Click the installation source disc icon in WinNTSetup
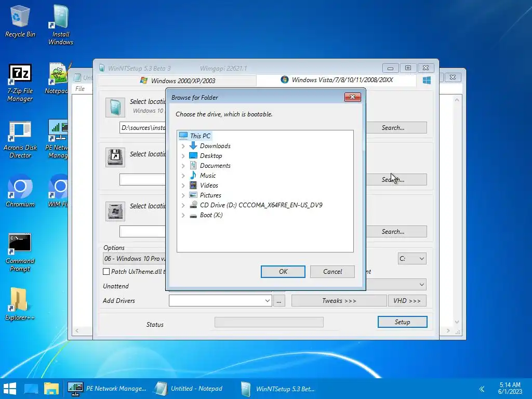The width and height of the screenshot is (532, 399). (115, 107)
